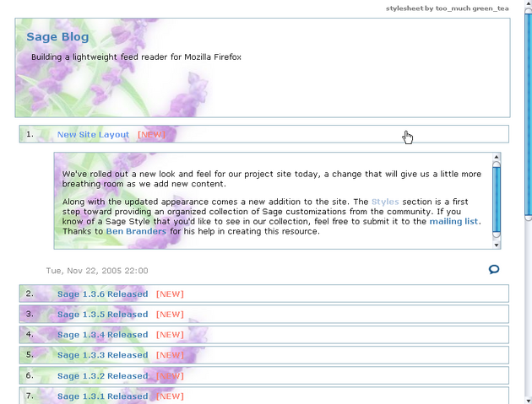Click the article box scrollbar thumb

pyautogui.click(x=497, y=199)
